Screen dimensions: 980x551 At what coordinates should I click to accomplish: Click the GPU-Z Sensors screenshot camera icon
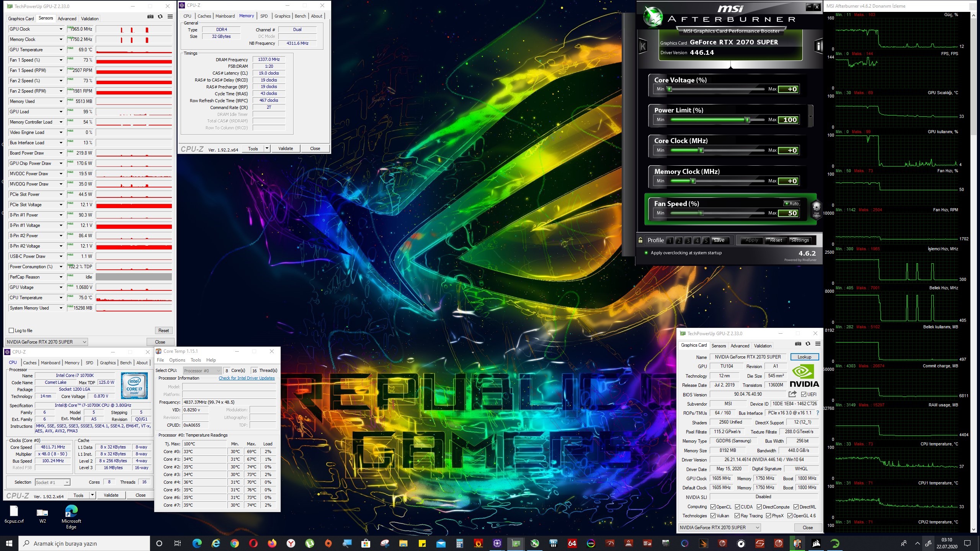[x=150, y=17]
